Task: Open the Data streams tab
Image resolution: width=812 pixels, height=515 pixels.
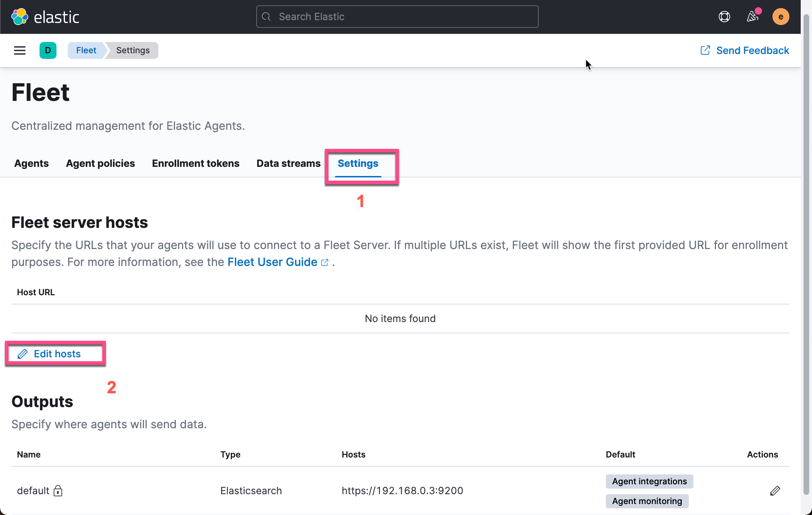Action: tap(288, 163)
